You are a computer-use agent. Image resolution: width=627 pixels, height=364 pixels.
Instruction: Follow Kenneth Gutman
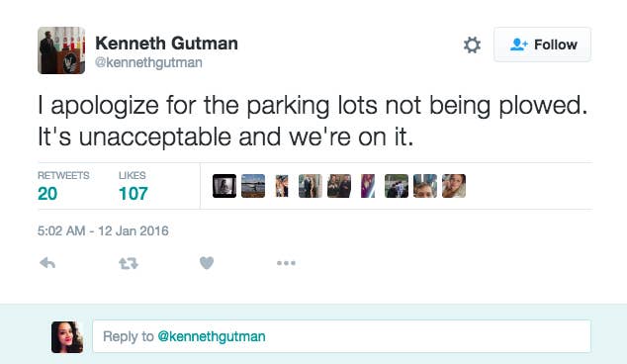pyautogui.click(x=542, y=45)
